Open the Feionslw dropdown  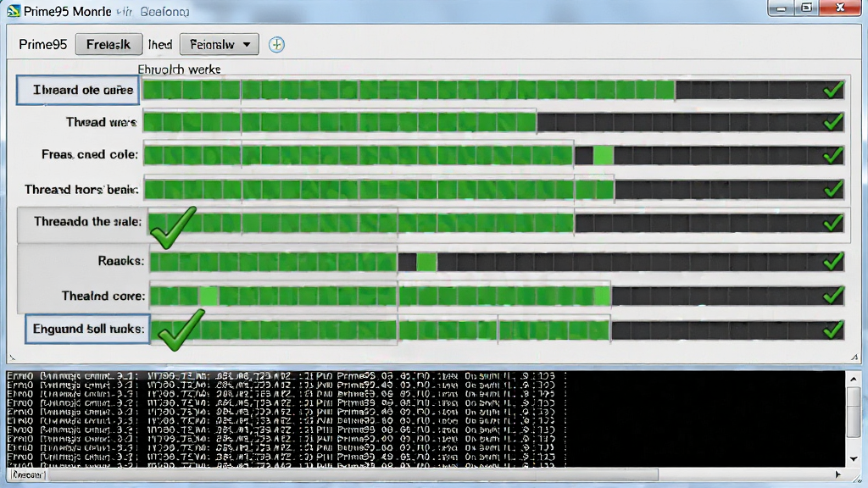point(220,45)
